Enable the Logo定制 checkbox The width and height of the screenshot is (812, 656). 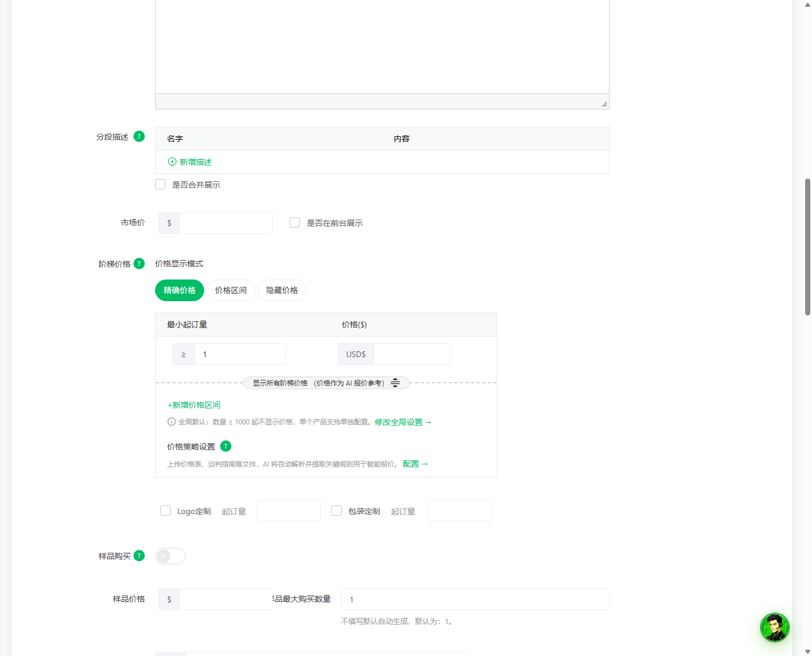(165, 511)
